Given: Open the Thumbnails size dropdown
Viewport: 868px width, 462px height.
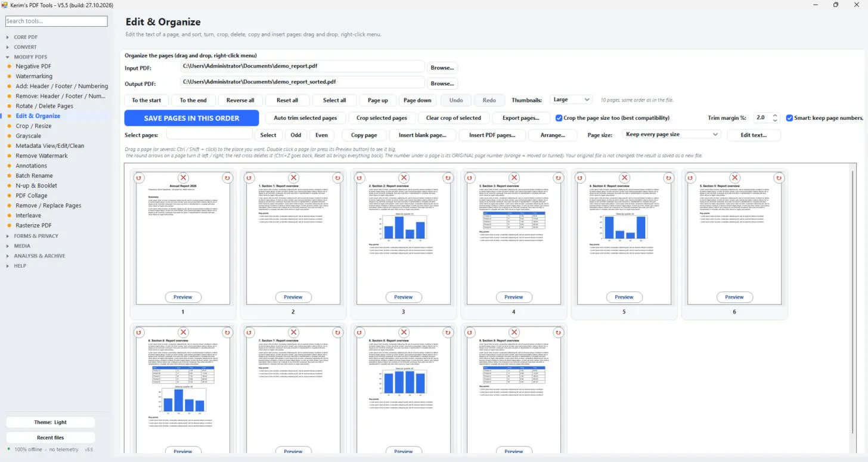Looking at the screenshot, I should tap(571, 100).
